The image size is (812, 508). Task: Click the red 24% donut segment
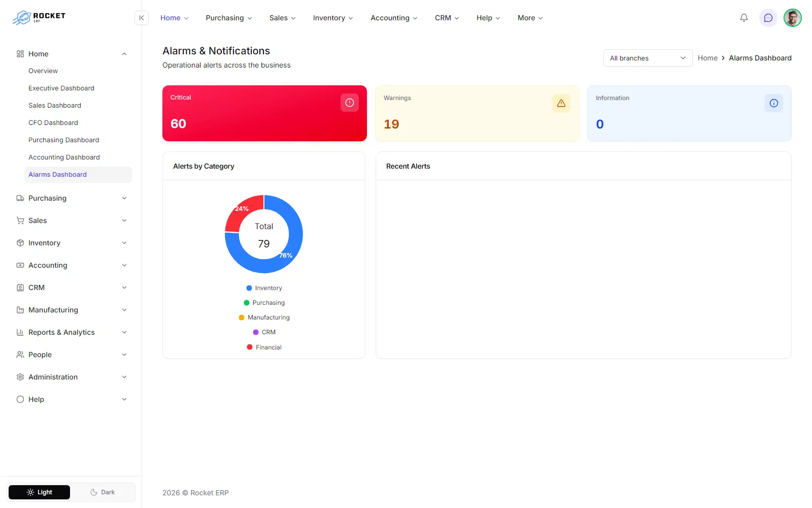[x=242, y=209]
